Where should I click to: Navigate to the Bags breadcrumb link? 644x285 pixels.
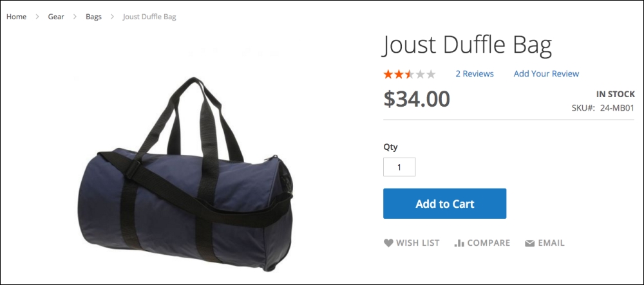click(x=93, y=17)
